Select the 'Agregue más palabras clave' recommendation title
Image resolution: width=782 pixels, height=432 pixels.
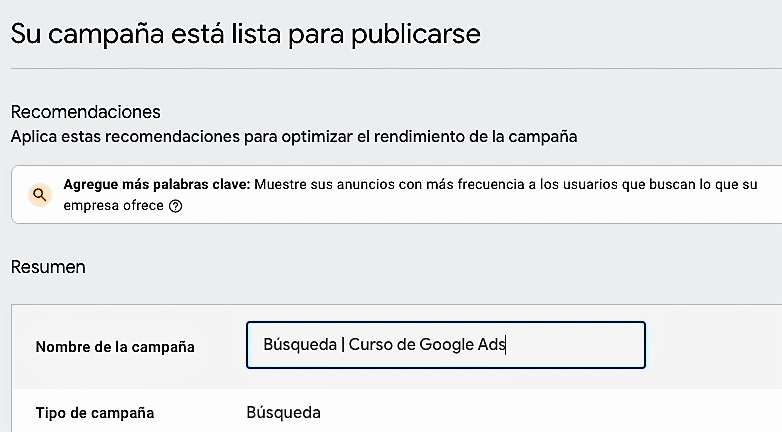tap(157, 185)
